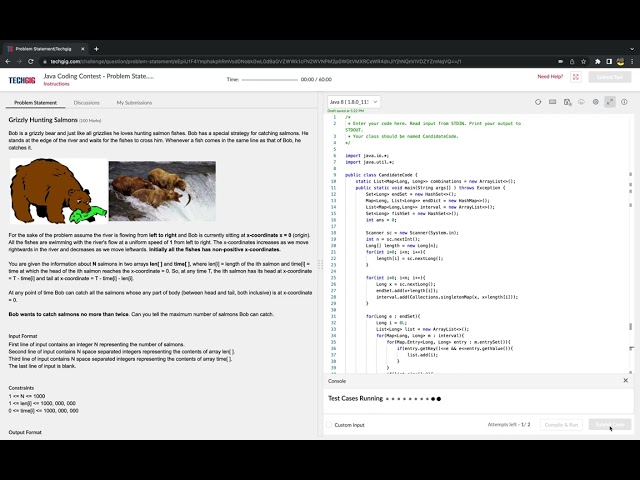Click the Submit Code button
640x480 pixels.
pos(610,425)
